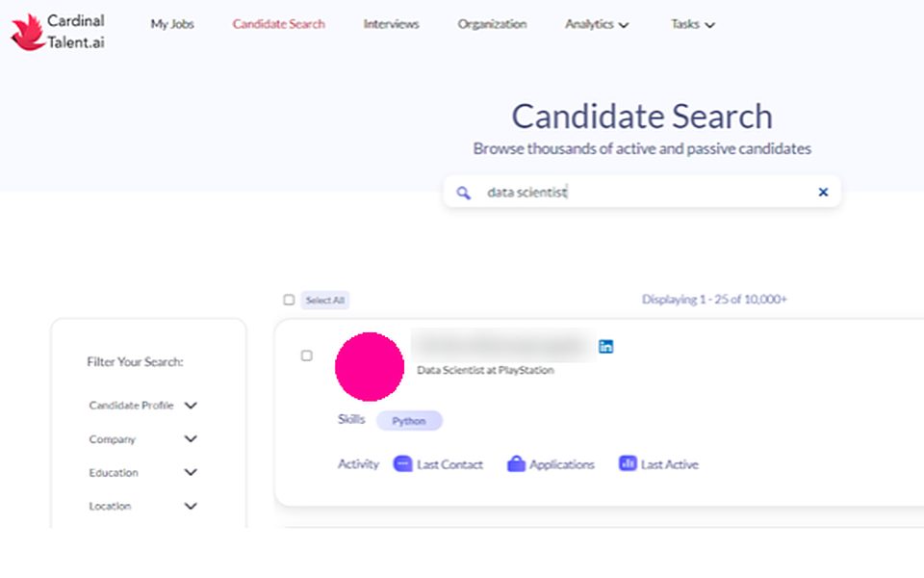Screen dimensions: 924x578
Task: Open the Organization page
Action: [x=492, y=24]
